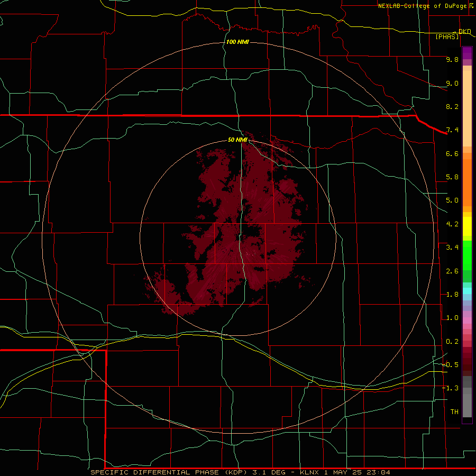Click the 2.6 value on the color scale
Screen dimensions: 476x476
pyautogui.click(x=452, y=271)
